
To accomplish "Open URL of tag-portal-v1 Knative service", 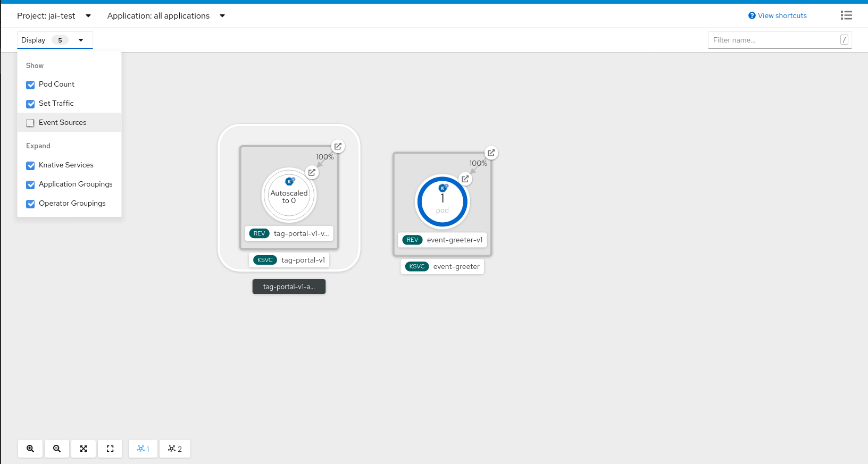I will [338, 146].
